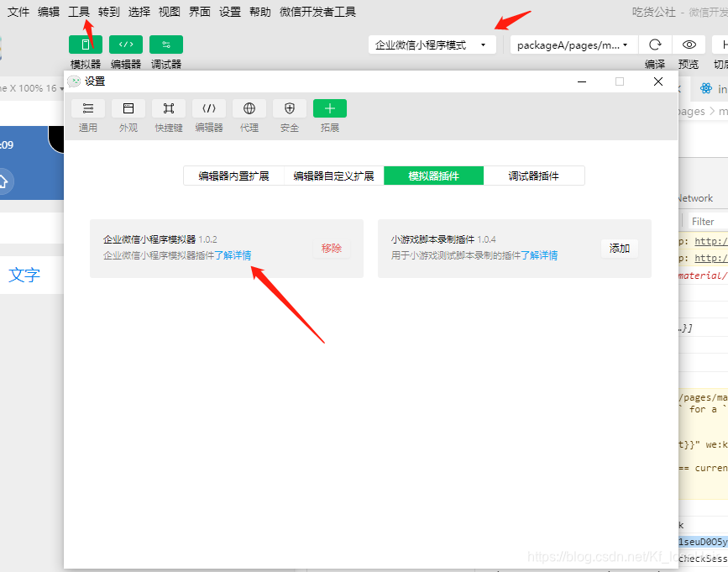Image resolution: width=728 pixels, height=572 pixels.
Task: Open the simulator device zoom dropdown
Action: pyautogui.click(x=31, y=88)
